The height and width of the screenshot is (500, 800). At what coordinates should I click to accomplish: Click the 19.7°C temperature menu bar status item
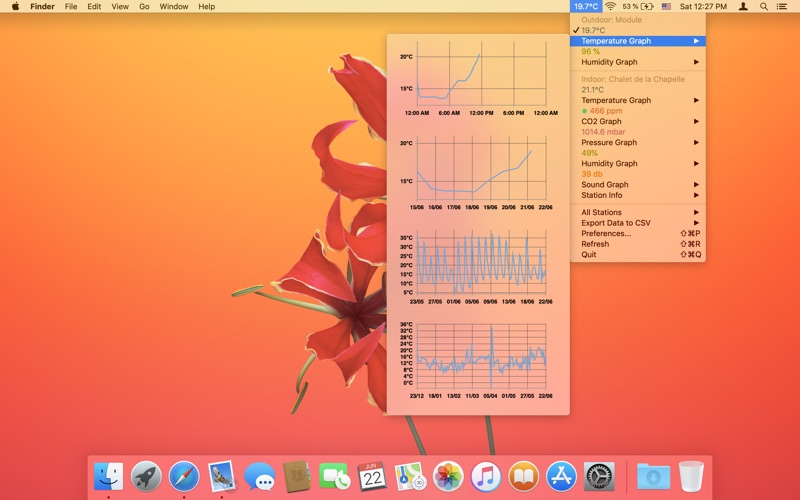pyautogui.click(x=586, y=6)
